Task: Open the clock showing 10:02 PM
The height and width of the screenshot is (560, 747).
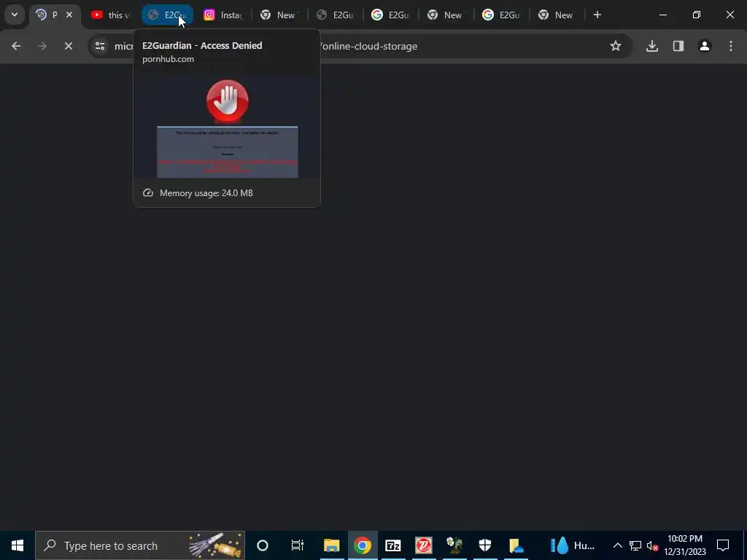Action: (x=685, y=545)
